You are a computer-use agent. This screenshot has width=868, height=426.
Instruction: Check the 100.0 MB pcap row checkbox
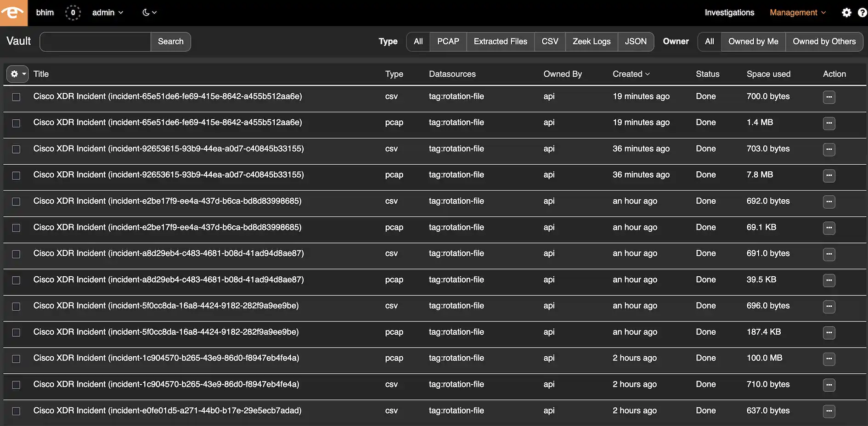[16, 359]
